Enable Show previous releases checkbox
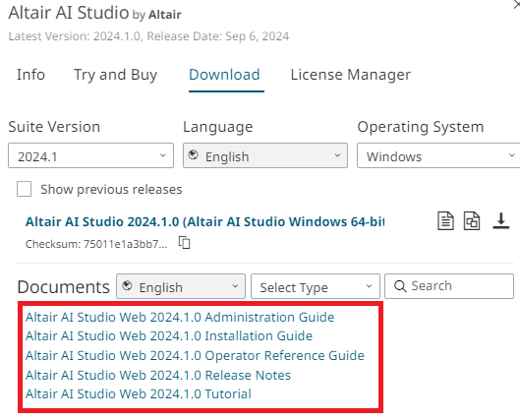The height and width of the screenshot is (420, 520). coord(25,189)
